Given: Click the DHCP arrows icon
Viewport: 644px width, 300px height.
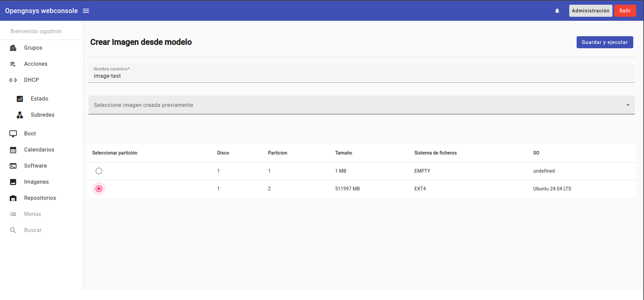Looking at the screenshot, I should point(13,80).
